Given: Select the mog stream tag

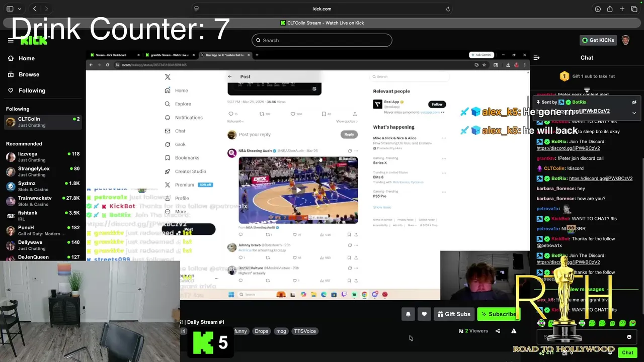Looking at the screenshot, I should (x=281, y=331).
